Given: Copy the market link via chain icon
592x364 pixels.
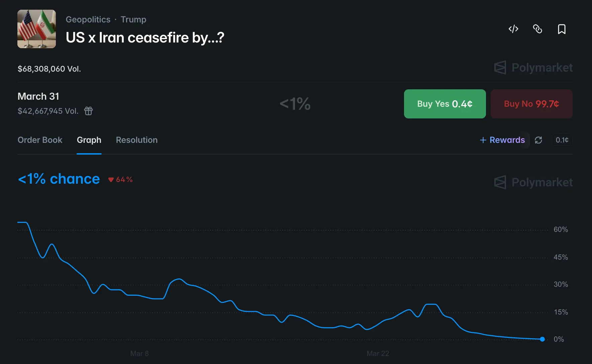Looking at the screenshot, I should (x=537, y=29).
